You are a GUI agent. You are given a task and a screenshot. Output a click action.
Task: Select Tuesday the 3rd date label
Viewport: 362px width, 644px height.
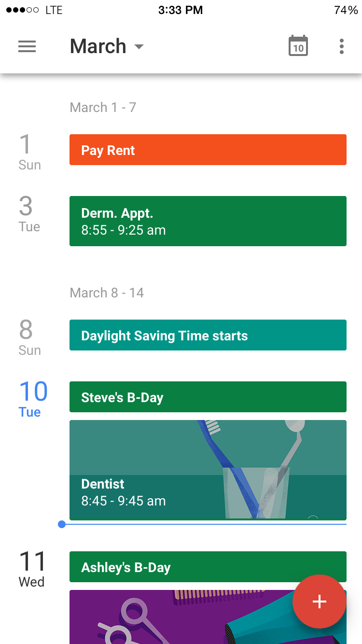pyautogui.click(x=29, y=213)
